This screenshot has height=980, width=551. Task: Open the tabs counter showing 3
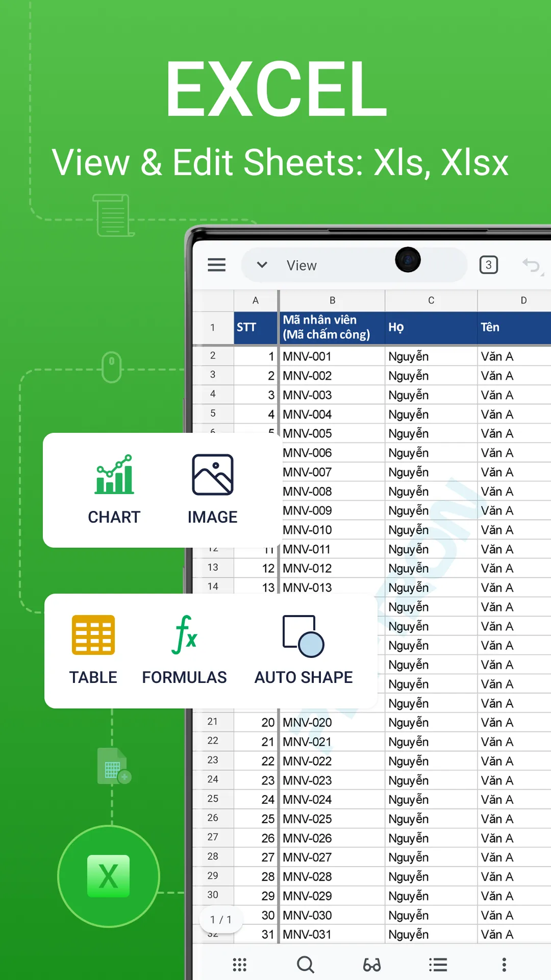click(488, 265)
